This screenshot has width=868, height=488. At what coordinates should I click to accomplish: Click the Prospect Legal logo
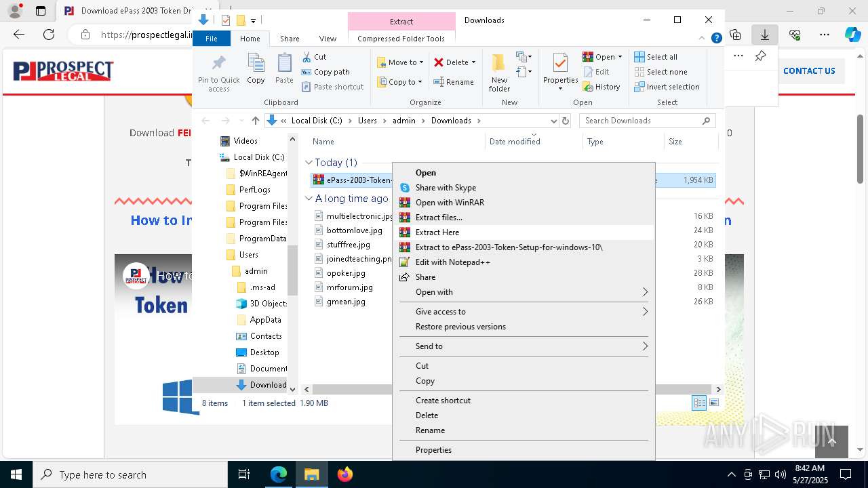(x=63, y=70)
